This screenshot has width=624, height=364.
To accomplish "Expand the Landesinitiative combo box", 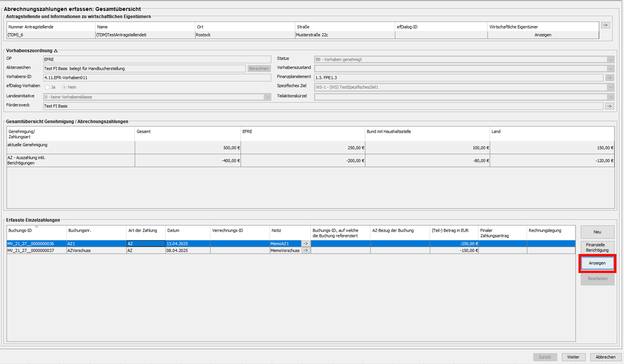I will (267, 97).
